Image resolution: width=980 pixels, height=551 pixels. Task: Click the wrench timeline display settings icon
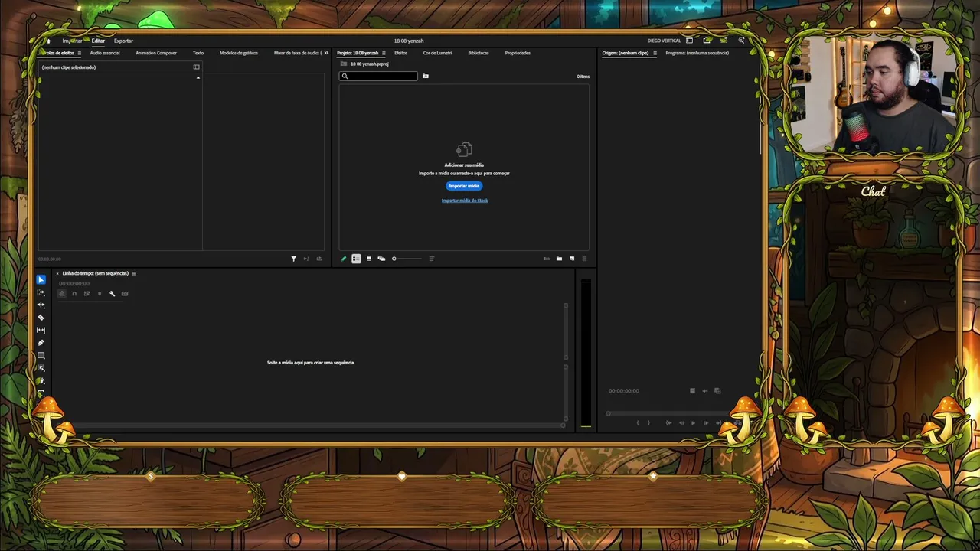click(112, 294)
